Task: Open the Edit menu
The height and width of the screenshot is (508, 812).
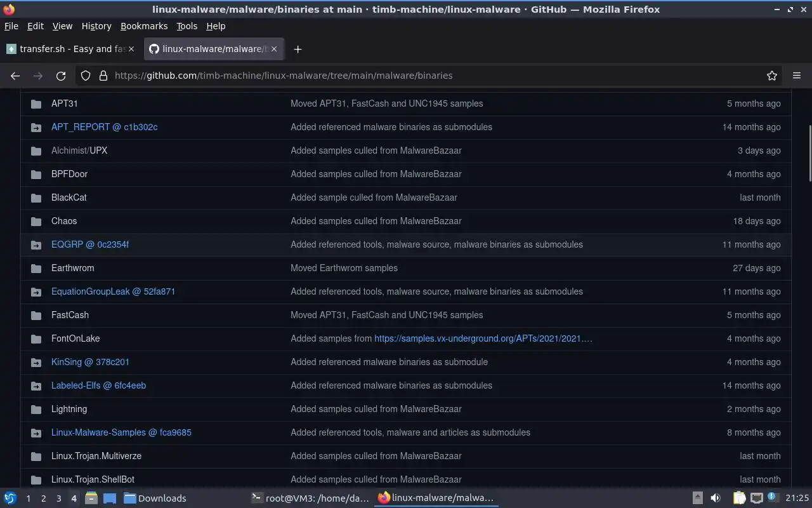Action: click(x=36, y=26)
